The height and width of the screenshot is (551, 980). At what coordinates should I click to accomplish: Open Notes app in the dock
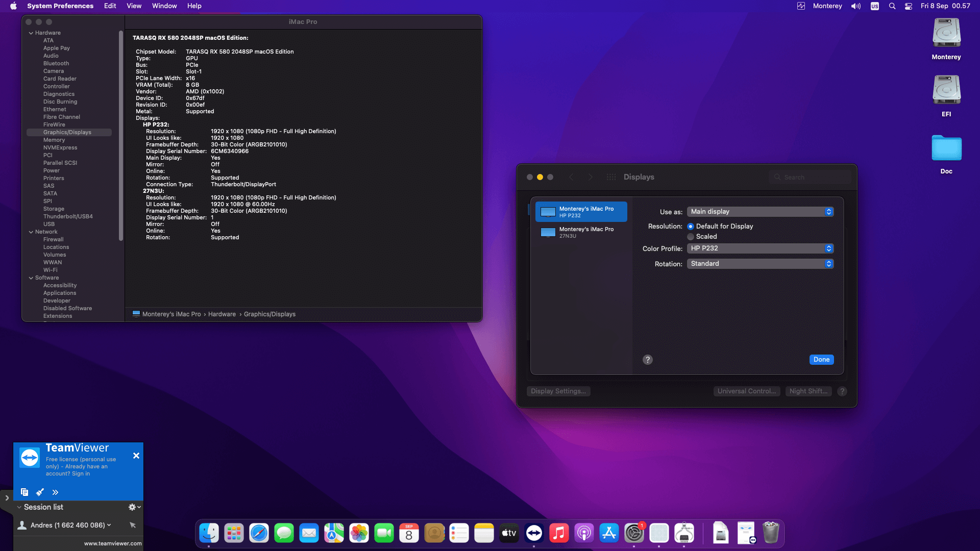coord(484,533)
